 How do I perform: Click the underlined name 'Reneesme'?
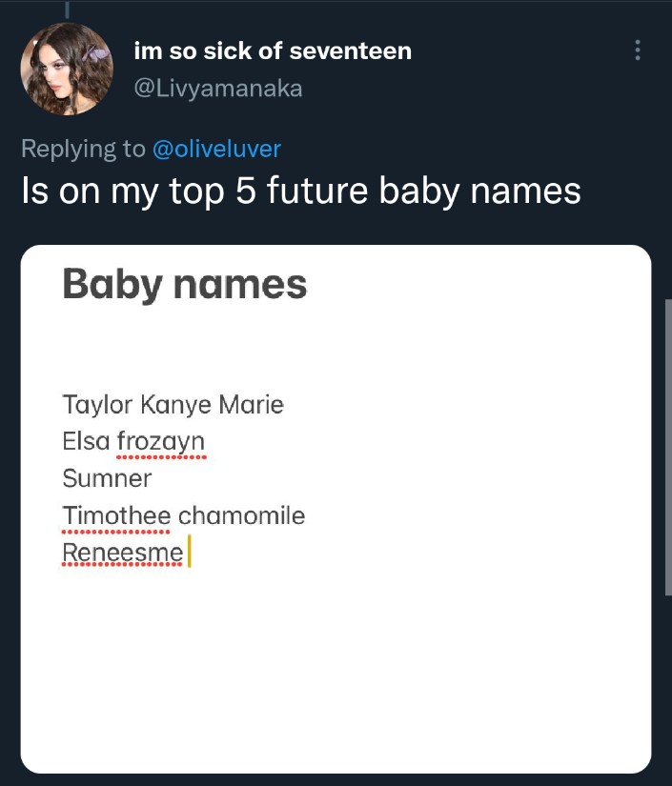tap(122, 553)
